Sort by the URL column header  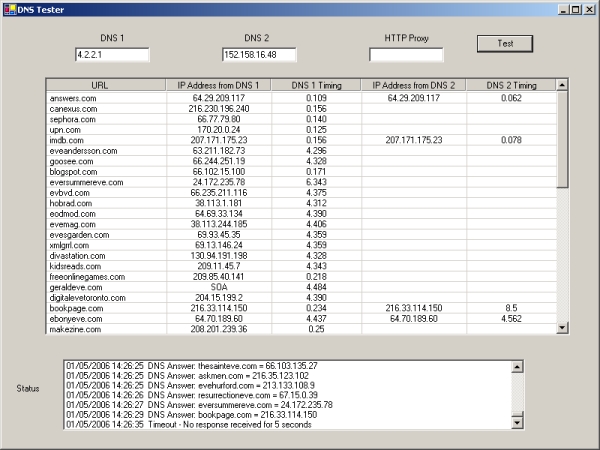tap(106, 85)
